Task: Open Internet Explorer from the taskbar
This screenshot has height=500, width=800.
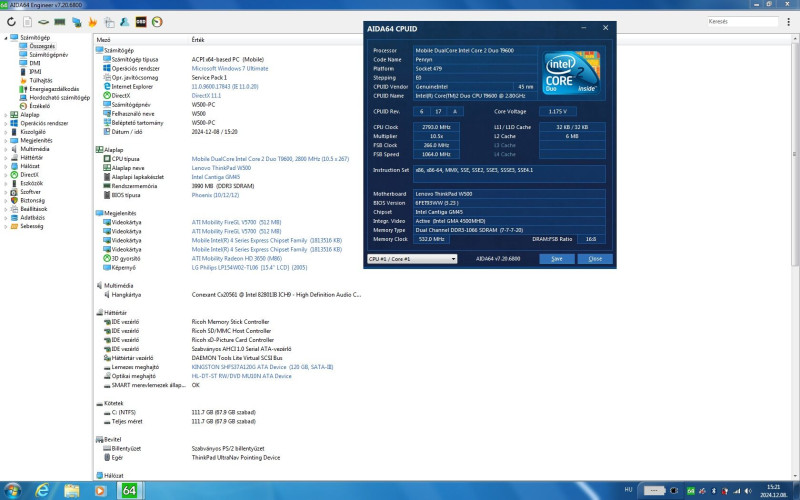Action: [x=42, y=490]
